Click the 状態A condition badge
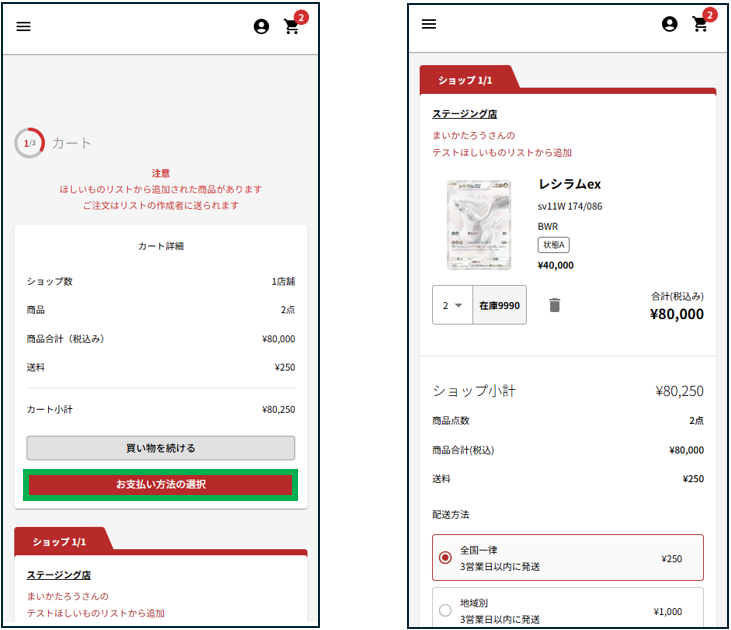This screenshot has width=731, height=630. click(x=553, y=245)
